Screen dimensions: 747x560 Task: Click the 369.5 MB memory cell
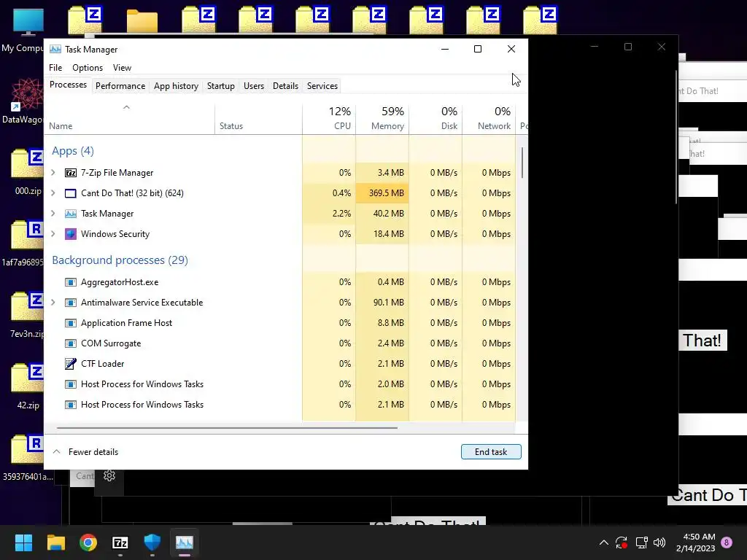tap(382, 193)
